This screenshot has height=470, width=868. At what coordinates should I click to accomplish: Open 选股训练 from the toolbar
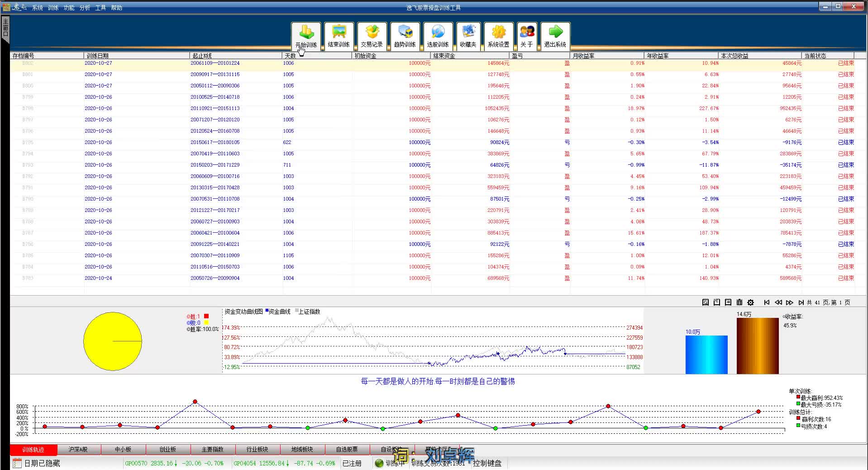438,36
